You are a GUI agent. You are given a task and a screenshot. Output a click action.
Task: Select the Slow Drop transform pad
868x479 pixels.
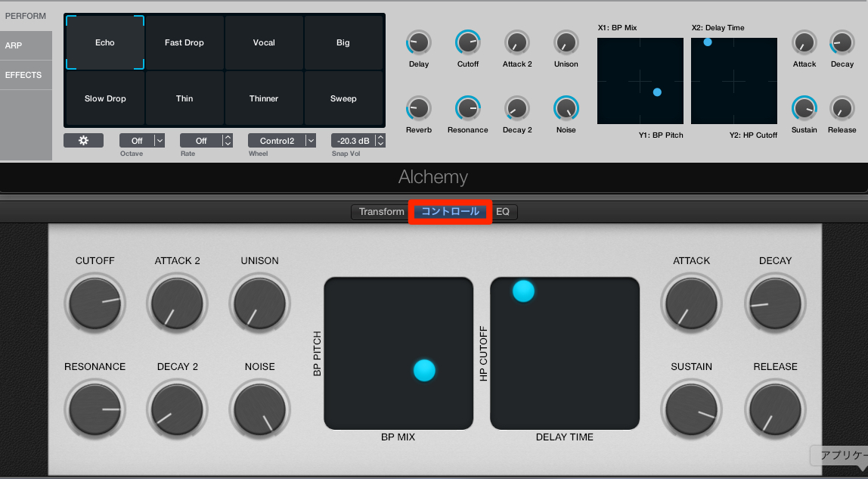coord(105,98)
